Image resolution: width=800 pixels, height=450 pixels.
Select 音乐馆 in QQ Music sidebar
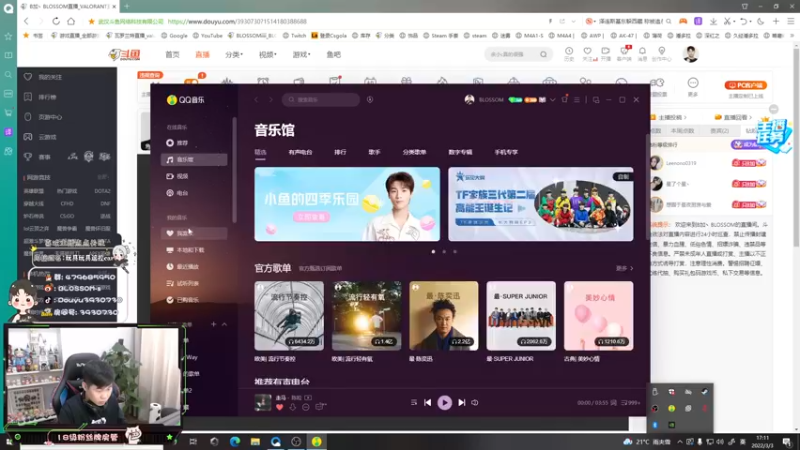(194, 160)
